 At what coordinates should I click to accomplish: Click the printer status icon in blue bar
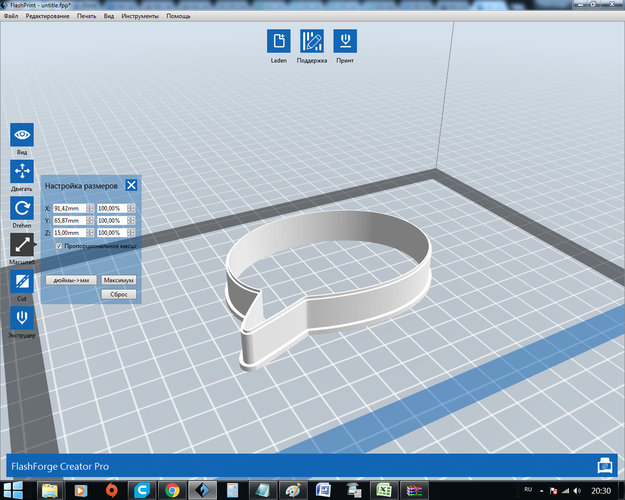(x=605, y=466)
